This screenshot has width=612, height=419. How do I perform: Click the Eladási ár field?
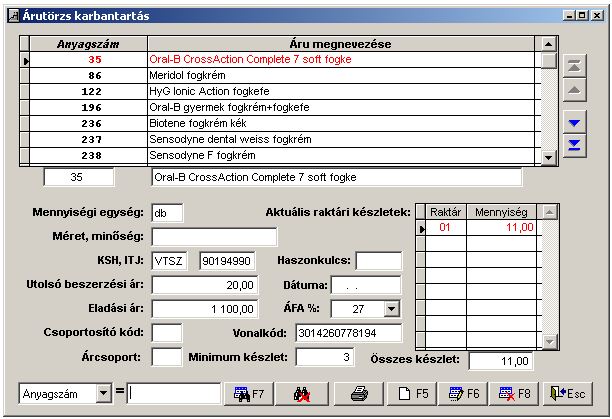point(205,309)
